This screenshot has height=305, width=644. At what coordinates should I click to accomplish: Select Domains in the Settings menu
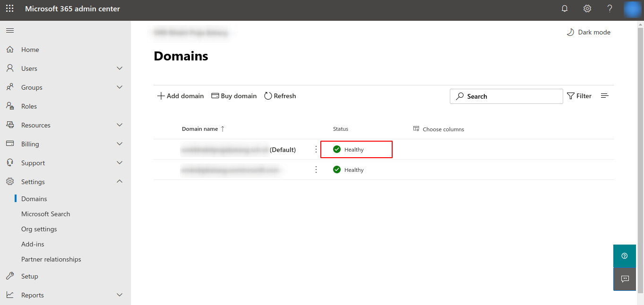pos(34,199)
